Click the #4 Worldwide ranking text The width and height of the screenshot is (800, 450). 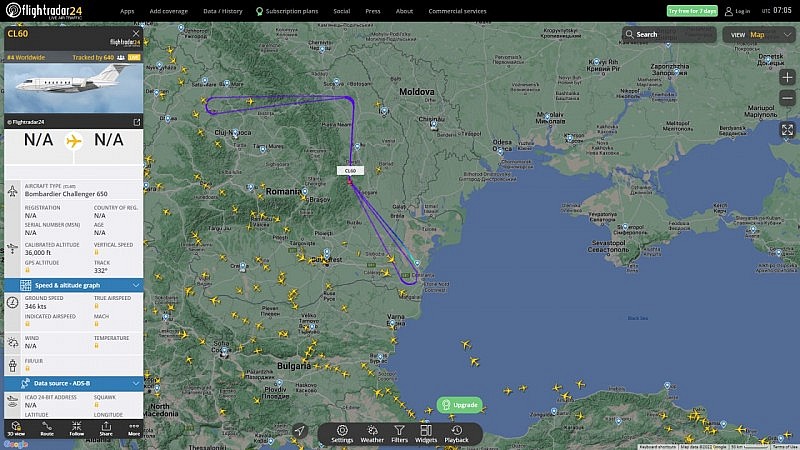tap(26, 57)
